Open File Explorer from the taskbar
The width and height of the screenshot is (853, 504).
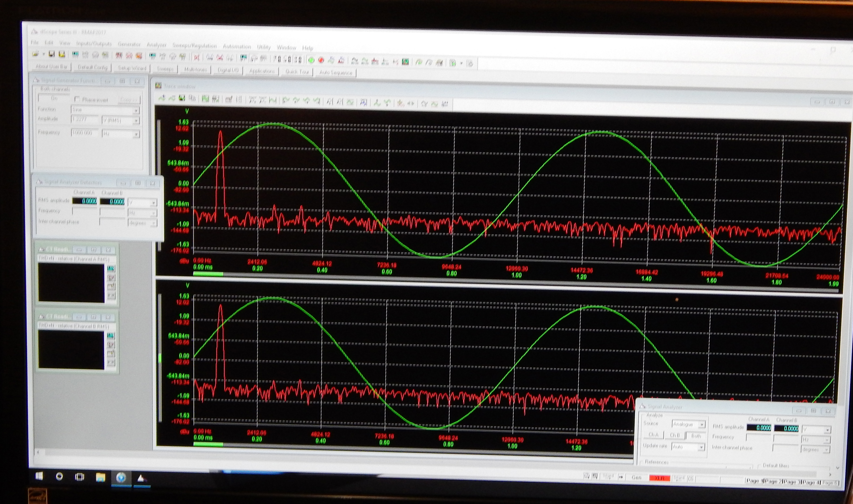tap(100, 477)
